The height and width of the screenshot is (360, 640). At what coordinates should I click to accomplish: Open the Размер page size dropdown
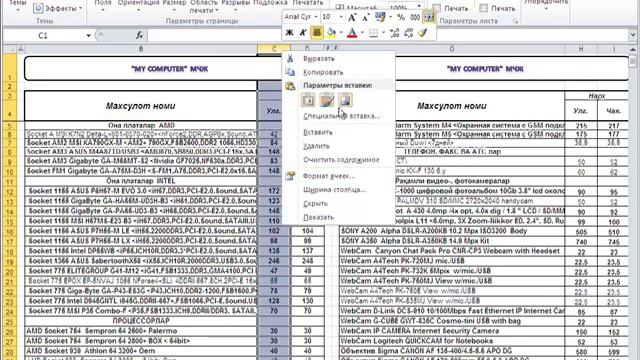pos(174,5)
